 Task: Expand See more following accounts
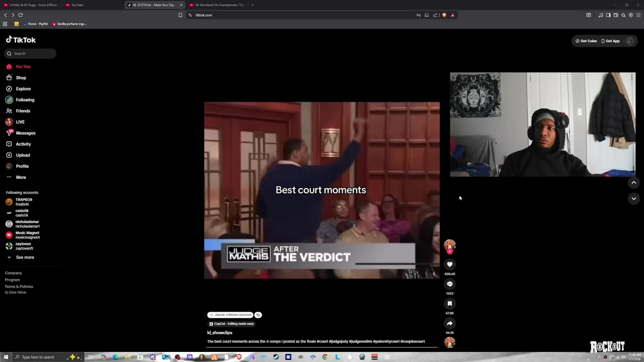click(x=20, y=257)
